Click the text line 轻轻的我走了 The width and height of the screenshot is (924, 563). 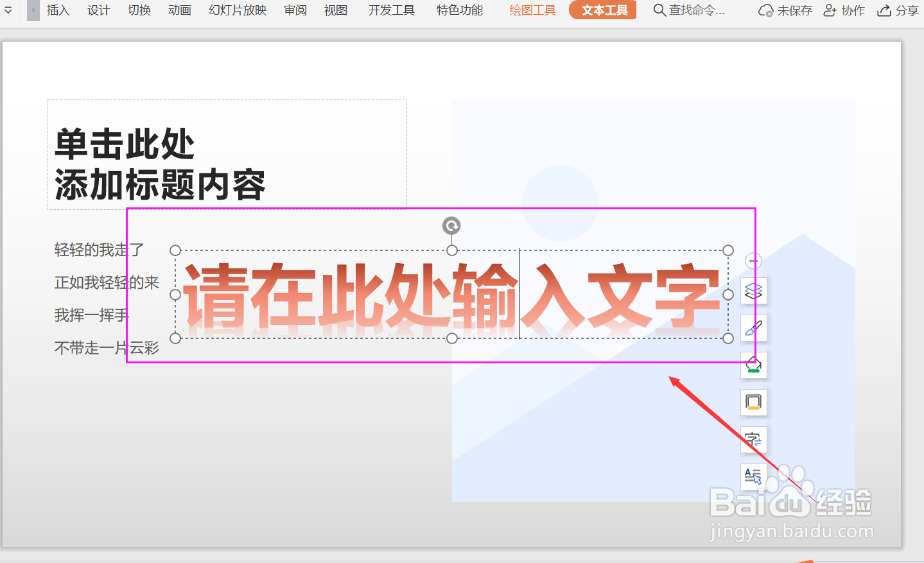[x=99, y=250]
